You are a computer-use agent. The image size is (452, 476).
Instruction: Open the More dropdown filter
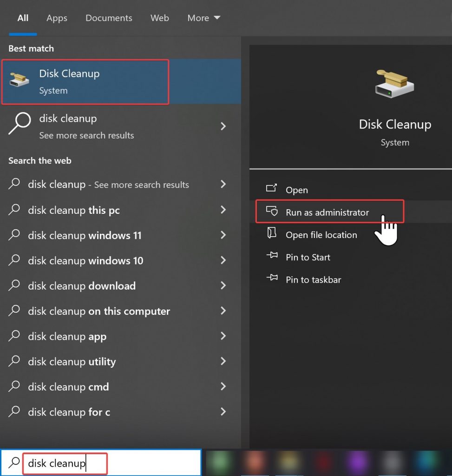[x=203, y=18]
